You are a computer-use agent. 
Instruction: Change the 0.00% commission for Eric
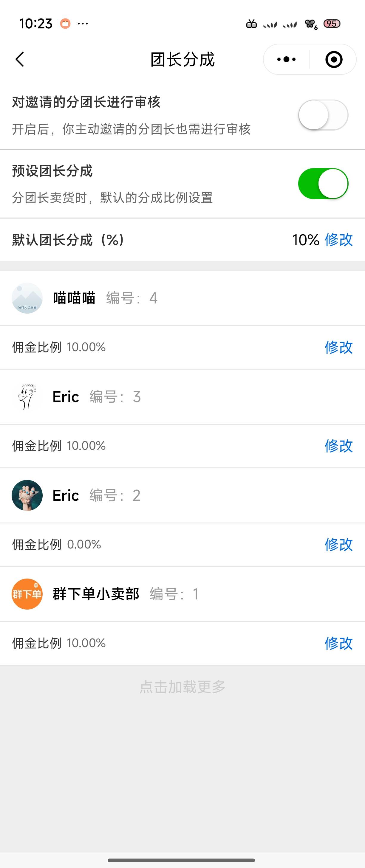pos(338,545)
